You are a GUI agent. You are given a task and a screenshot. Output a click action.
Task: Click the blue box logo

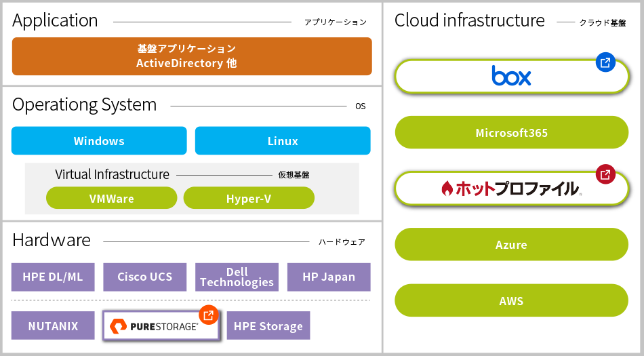click(511, 75)
